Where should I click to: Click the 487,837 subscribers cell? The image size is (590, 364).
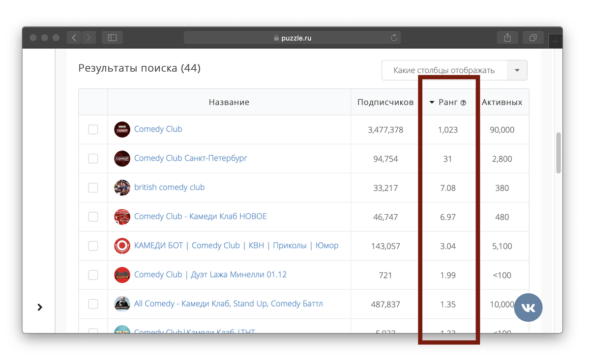click(385, 304)
